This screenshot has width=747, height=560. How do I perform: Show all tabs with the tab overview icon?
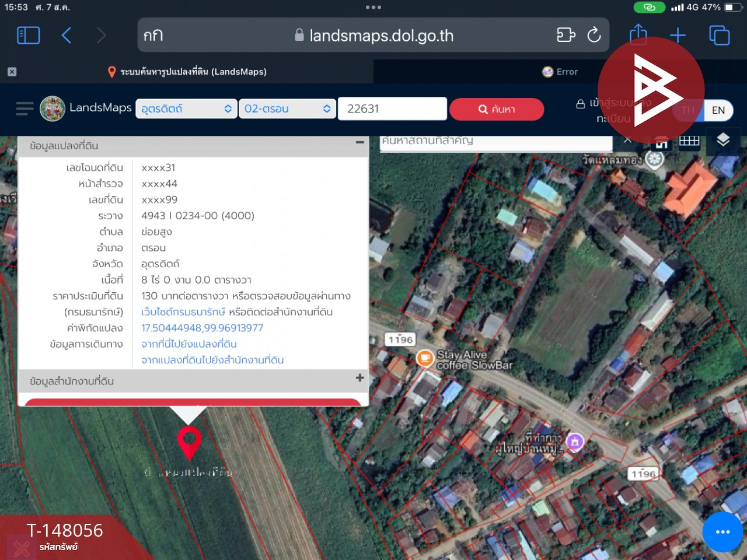pos(719,36)
